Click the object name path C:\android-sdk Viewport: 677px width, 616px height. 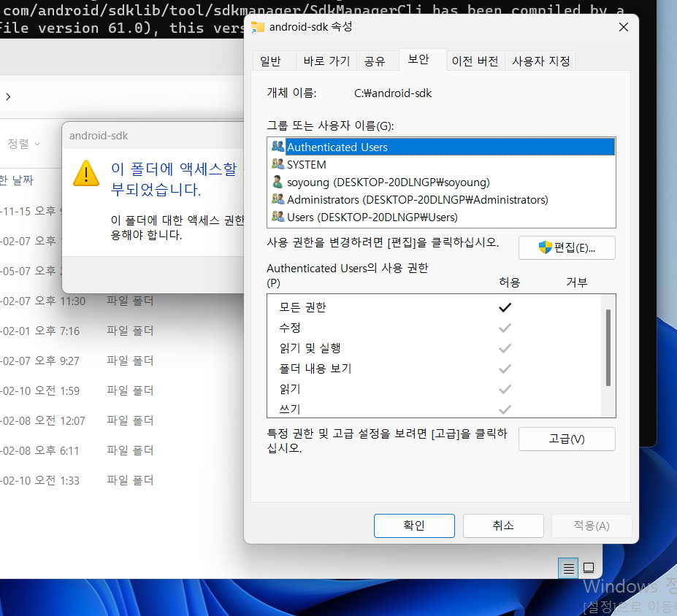pos(393,93)
